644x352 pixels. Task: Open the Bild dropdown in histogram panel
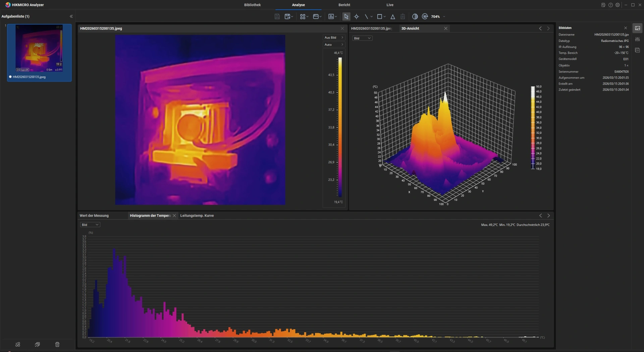[x=90, y=225]
